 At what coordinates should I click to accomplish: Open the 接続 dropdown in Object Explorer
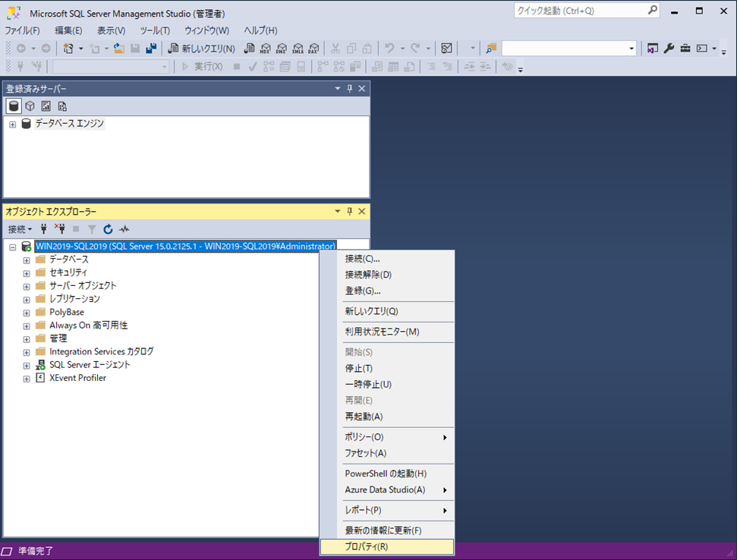[20, 229]
